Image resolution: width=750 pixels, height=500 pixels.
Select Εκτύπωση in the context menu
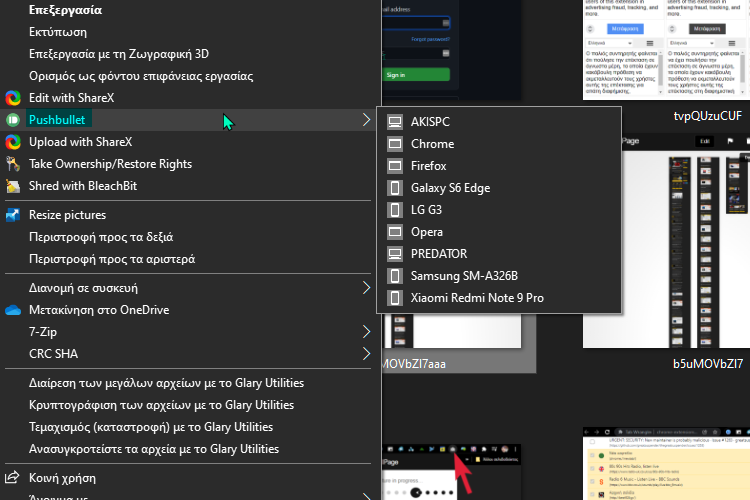pos(188,32)
